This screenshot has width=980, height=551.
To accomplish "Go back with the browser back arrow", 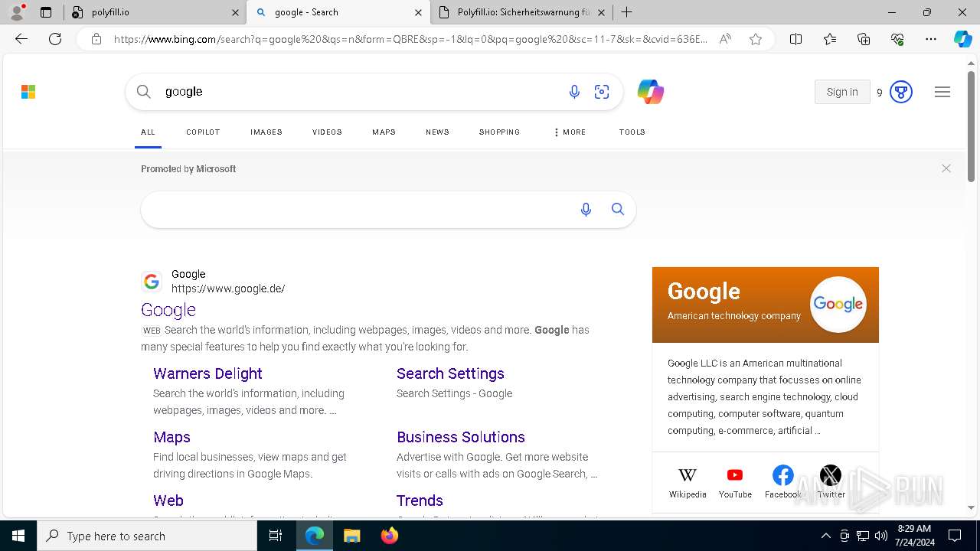I will (21, 39).
